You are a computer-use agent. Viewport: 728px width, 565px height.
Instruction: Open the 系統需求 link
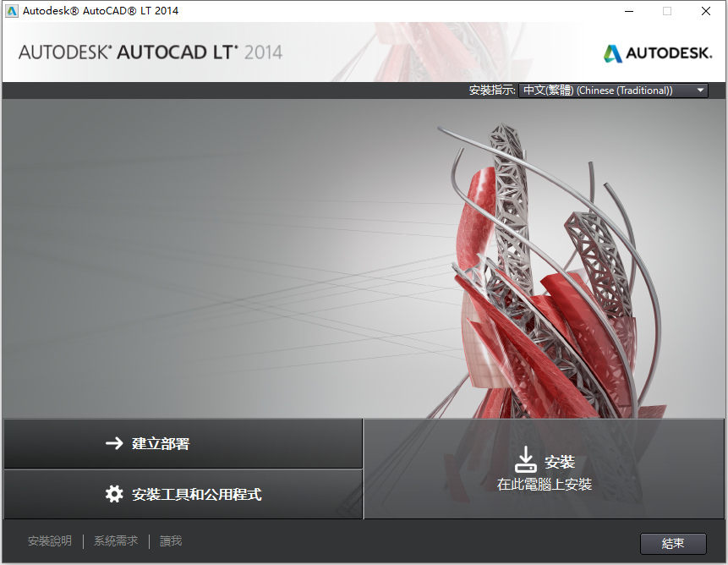click(x=116, y=540)
